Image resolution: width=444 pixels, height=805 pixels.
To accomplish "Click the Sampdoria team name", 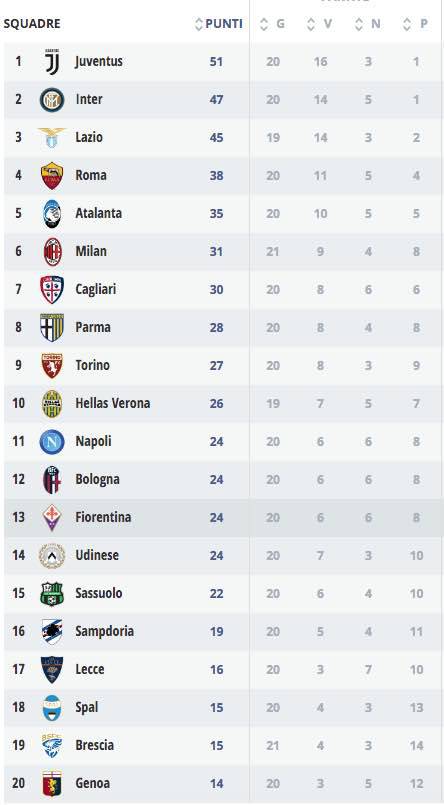I will [x=104, y=631].
